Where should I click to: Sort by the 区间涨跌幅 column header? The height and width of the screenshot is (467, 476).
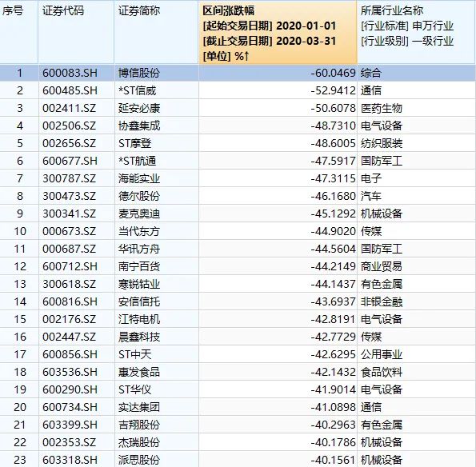pyautogui.click(x=278, y=32)
